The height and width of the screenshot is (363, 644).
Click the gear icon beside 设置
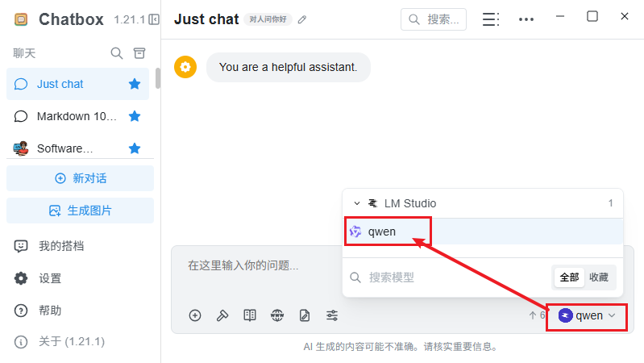(x=21, y=278)
